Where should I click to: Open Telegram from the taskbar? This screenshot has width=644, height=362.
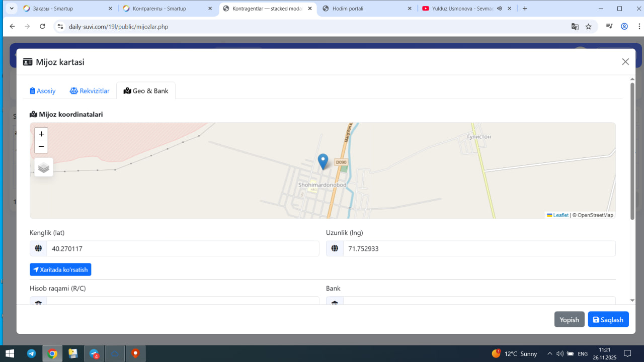(x=31, y=353)
